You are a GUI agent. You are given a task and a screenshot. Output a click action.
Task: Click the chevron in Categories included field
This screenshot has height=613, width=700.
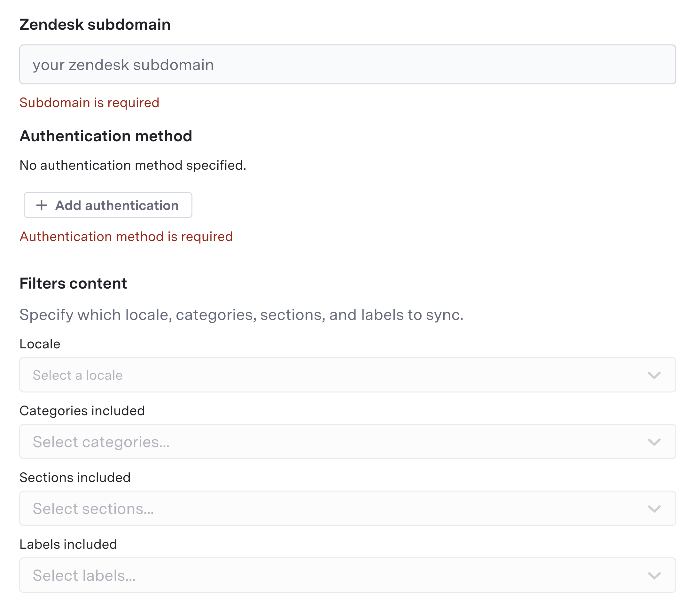[654, 442]
